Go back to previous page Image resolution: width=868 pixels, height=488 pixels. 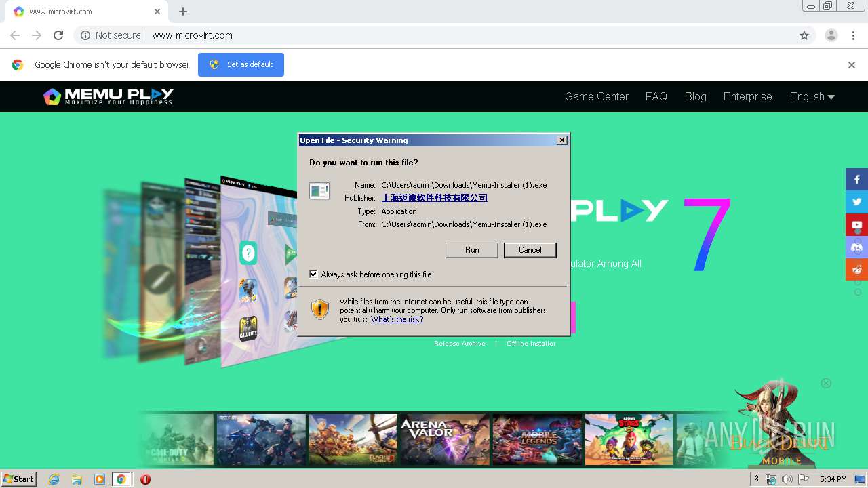click(x=15, y=35)
